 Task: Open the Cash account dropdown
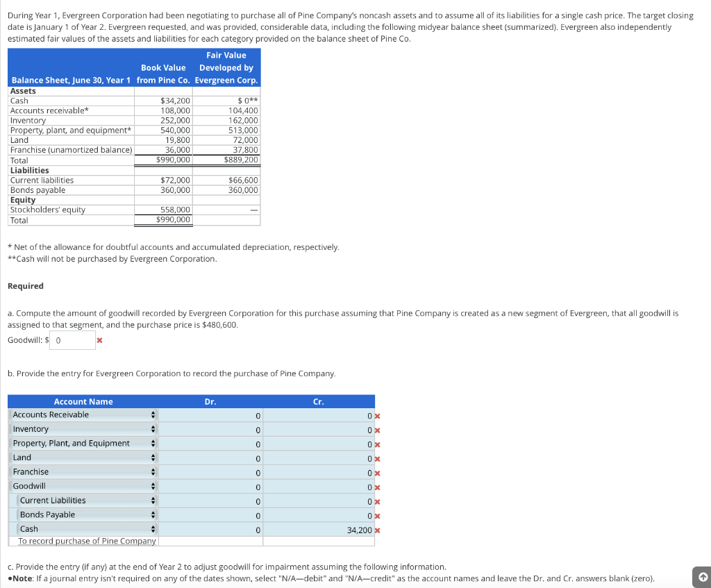(x=87, y=529)
